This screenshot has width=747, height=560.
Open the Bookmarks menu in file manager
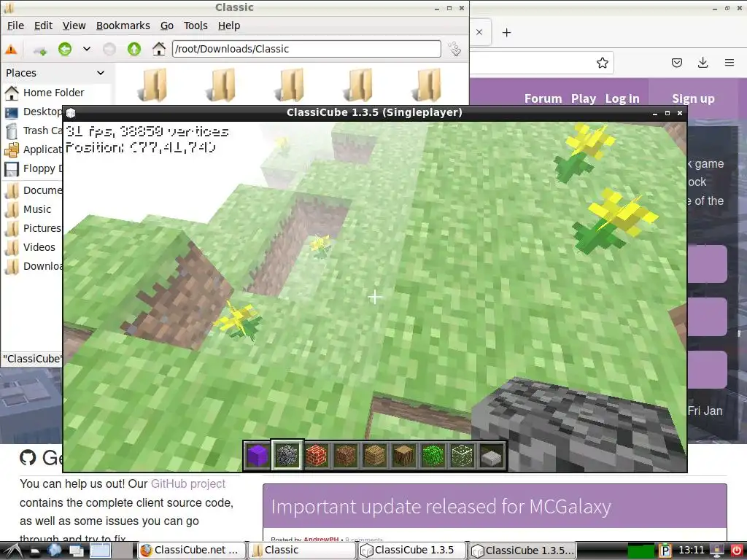[x=123, y=26]
